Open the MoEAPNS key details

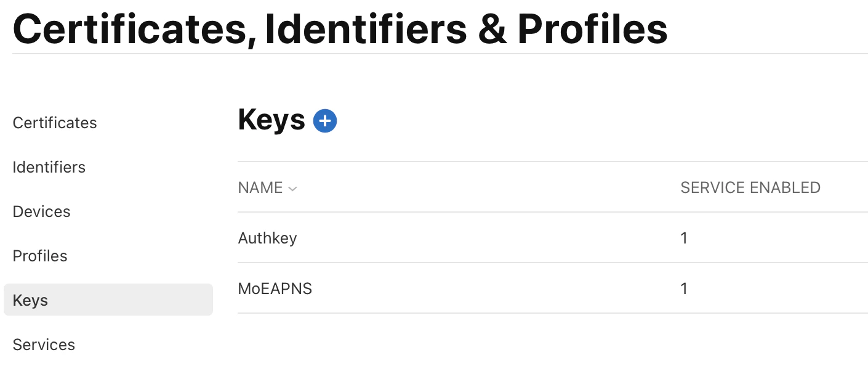pyautogui.click(x=275, y=288)
